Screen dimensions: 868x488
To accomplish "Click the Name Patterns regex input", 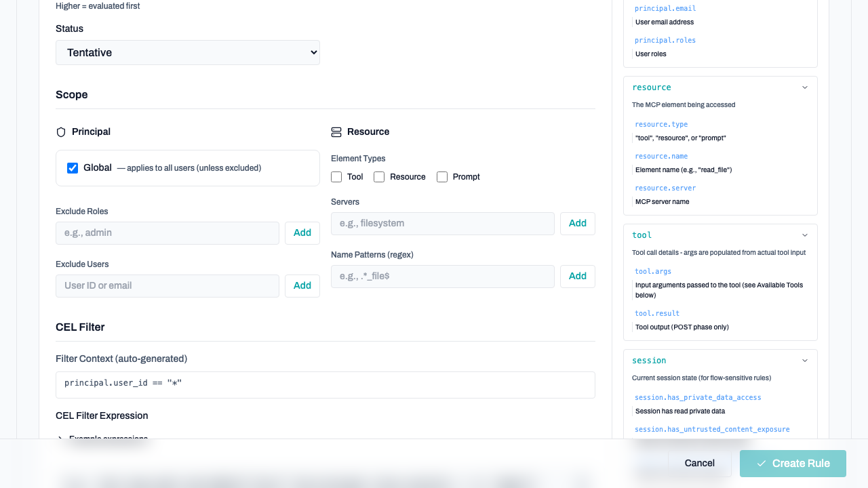I will pyautogui.click(x=442, y=277).
